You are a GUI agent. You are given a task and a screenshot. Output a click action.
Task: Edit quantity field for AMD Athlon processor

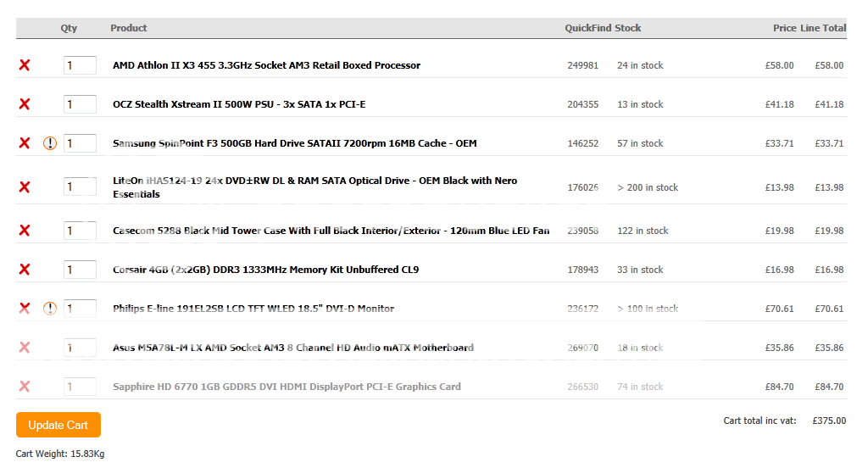(x=80, y=65)
